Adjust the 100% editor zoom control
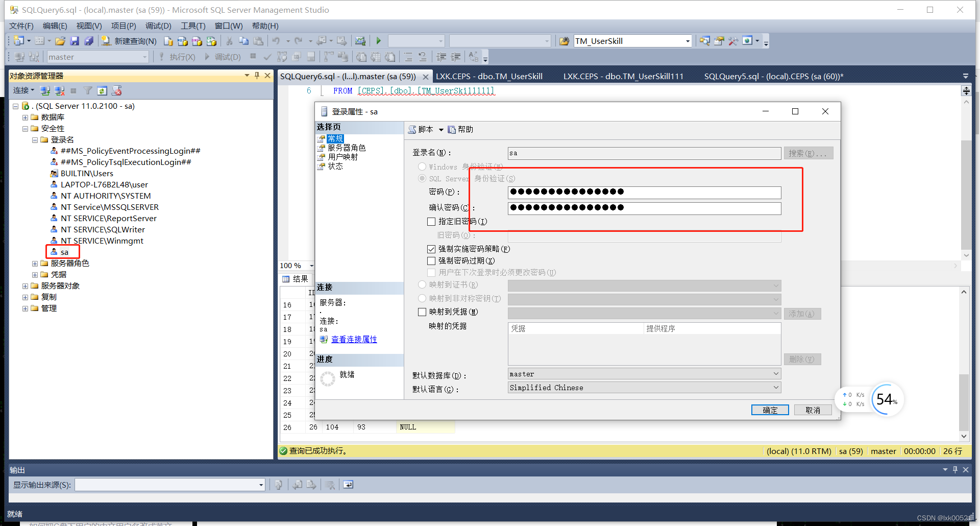 coord(296,265)
